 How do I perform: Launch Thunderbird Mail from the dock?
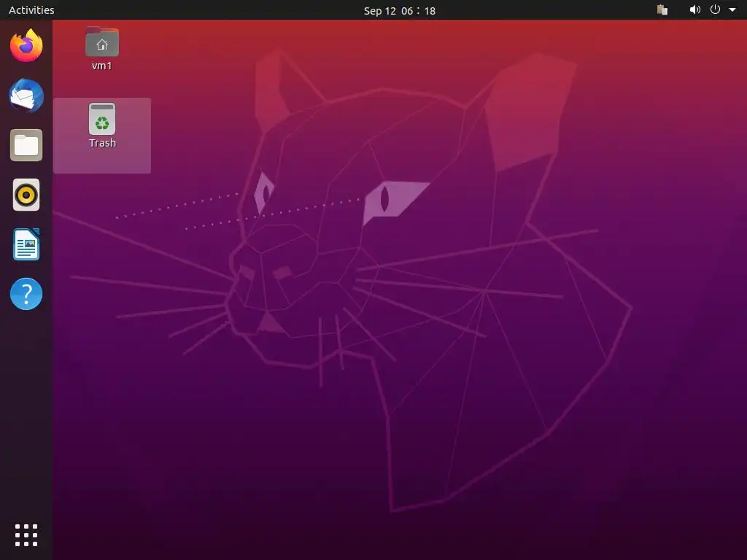point(26,96)
